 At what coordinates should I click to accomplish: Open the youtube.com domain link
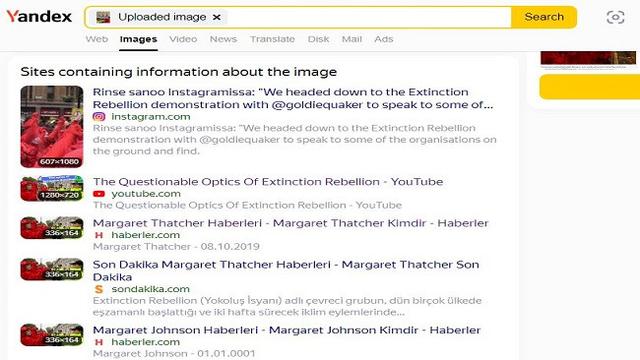[146, 194]
